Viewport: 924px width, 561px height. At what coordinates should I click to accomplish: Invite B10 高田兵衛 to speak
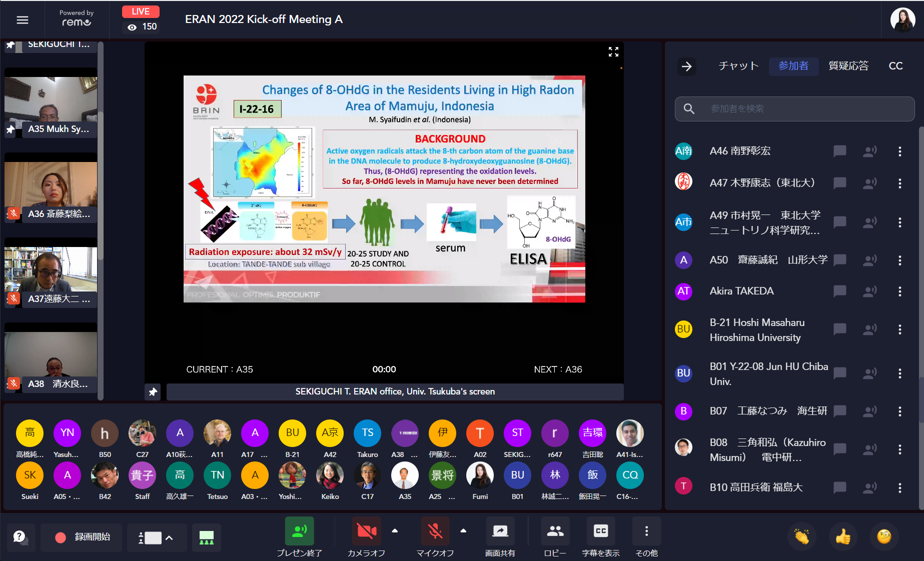(x=870, y=487)
